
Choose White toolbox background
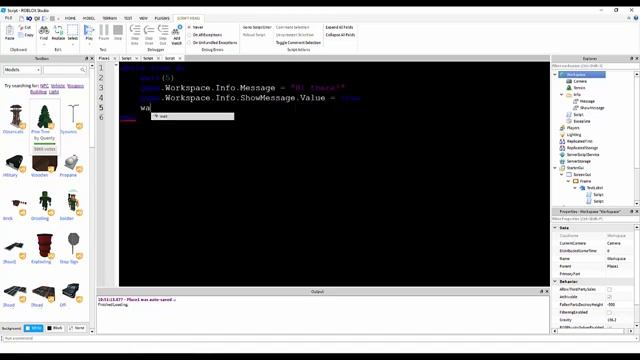[33, 328]
